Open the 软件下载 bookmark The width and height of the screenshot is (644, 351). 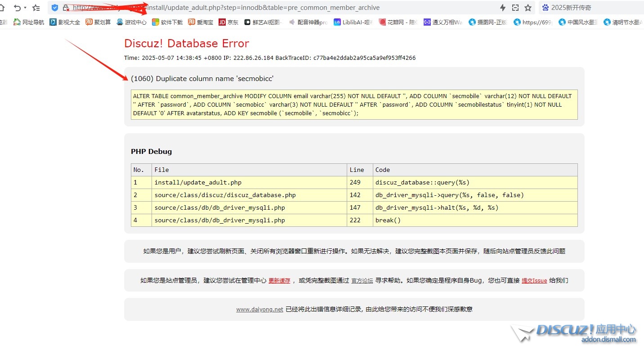pyautogui.click(x=167, y=22)
